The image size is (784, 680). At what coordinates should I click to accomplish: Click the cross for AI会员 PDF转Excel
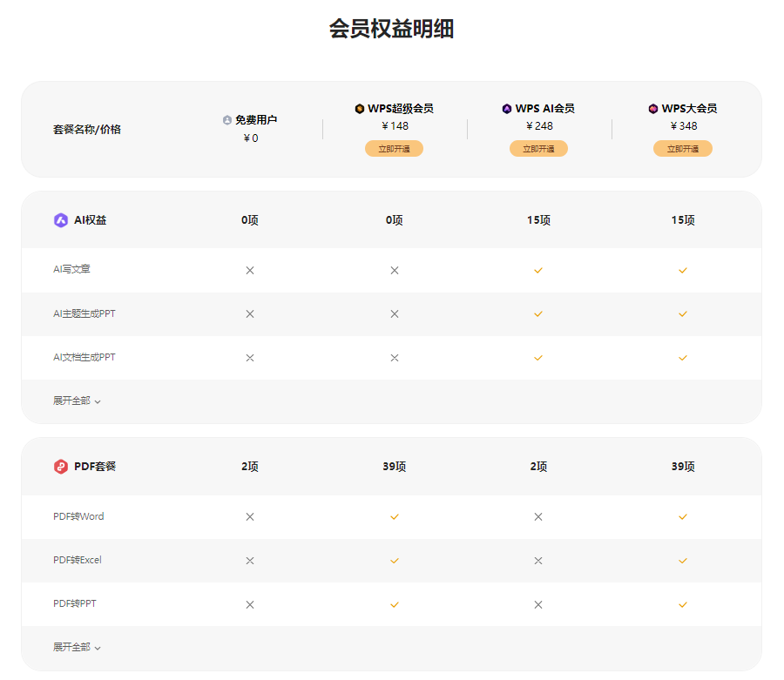(538, 561)
